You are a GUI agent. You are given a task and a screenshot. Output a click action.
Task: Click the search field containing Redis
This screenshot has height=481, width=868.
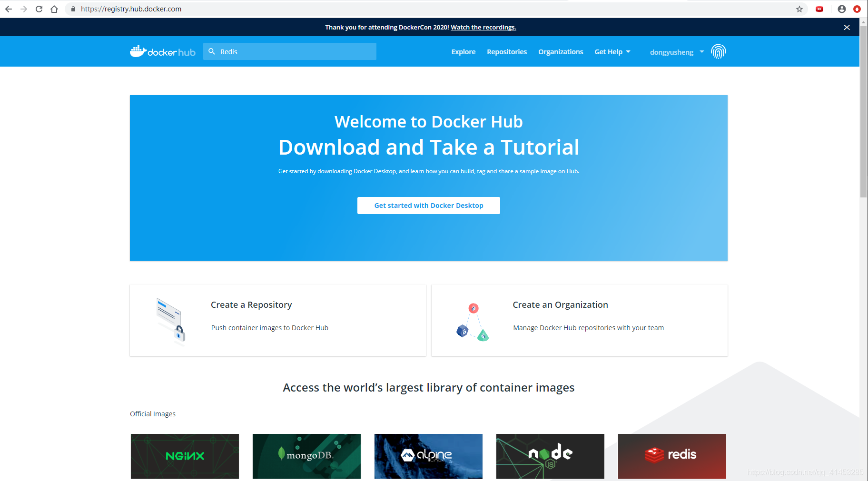(290, 51)
